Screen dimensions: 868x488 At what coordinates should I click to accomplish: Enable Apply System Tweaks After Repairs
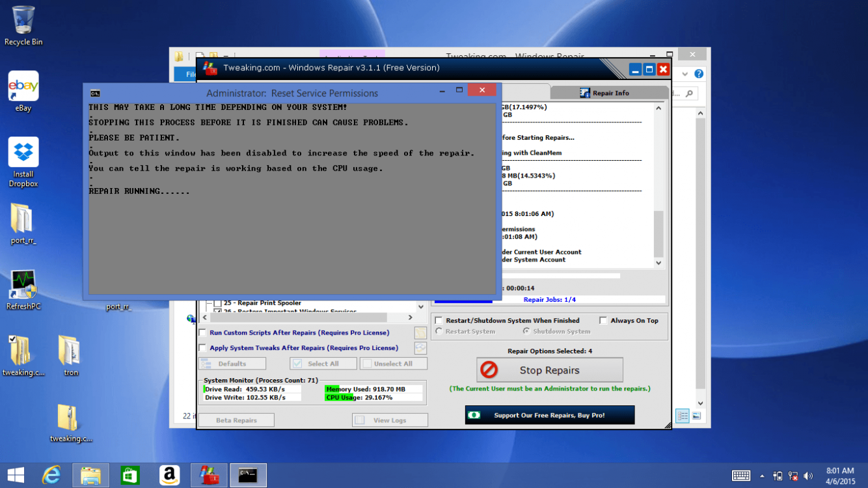[x=202, y=348]
